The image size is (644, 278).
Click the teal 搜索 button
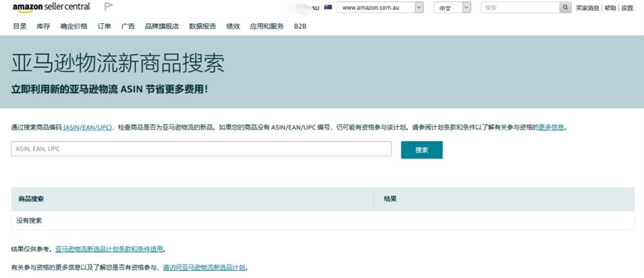pyautogui.click(x=422, y=150)
